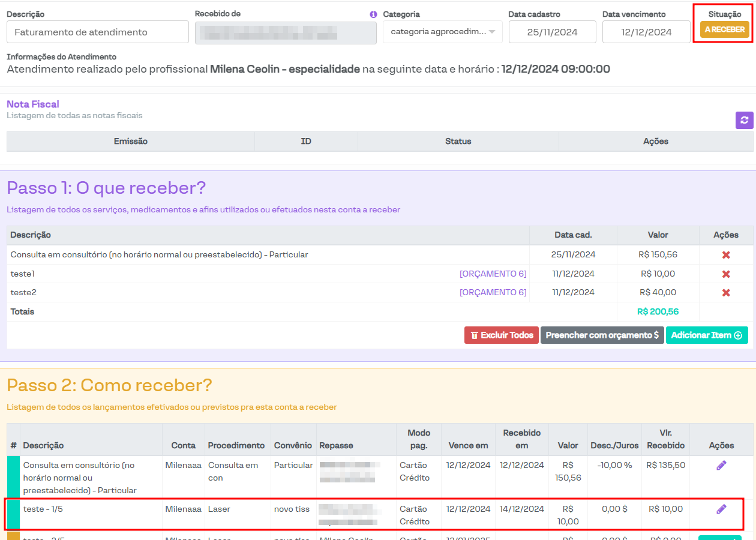Viewport: 756px width, 540px height.
Task: Click the A RECEBER status button
Action: [x=724, y=29]
